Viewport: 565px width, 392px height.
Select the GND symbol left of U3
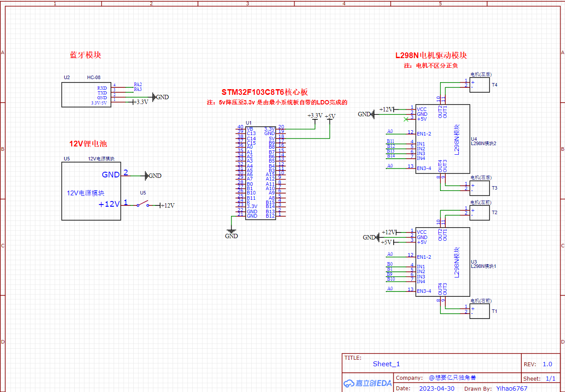click(371, 237)
